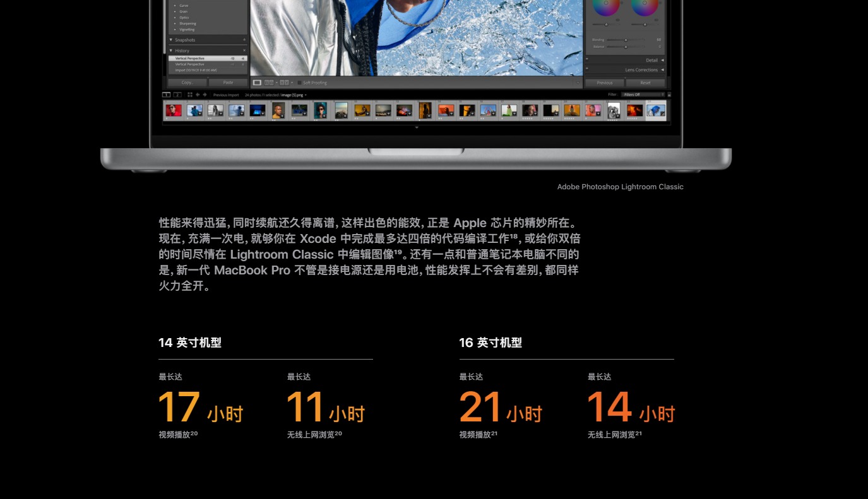Toggle the eye icon under the right color wheel

(x=657, y=20)
